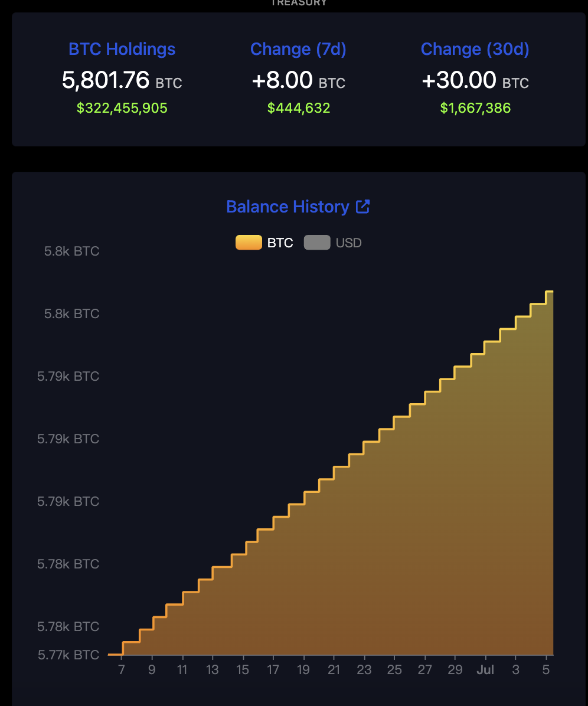The height and width of the screenshot is (706, 588).
Task: Click the chart's latest top-right balance step
Action: point(550,292)
